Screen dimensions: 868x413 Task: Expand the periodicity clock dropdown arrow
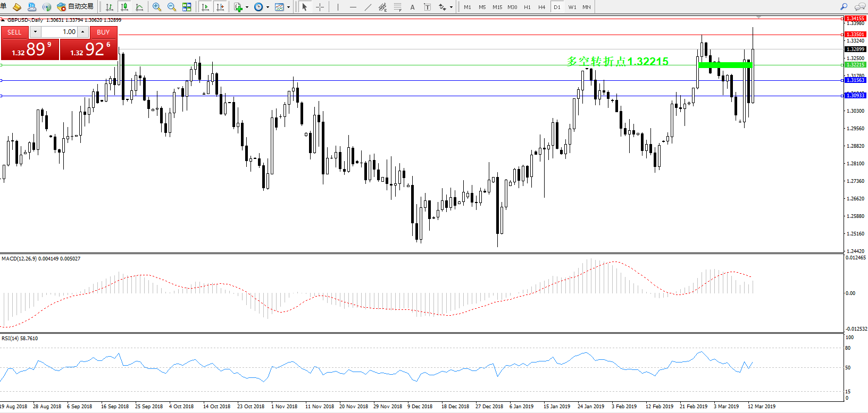tap(268, 7)
